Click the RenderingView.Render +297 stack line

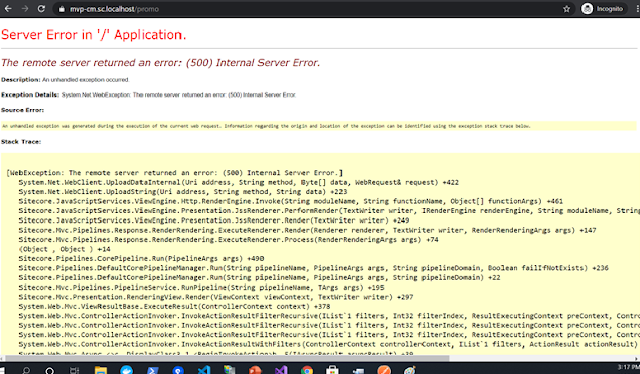216,297
